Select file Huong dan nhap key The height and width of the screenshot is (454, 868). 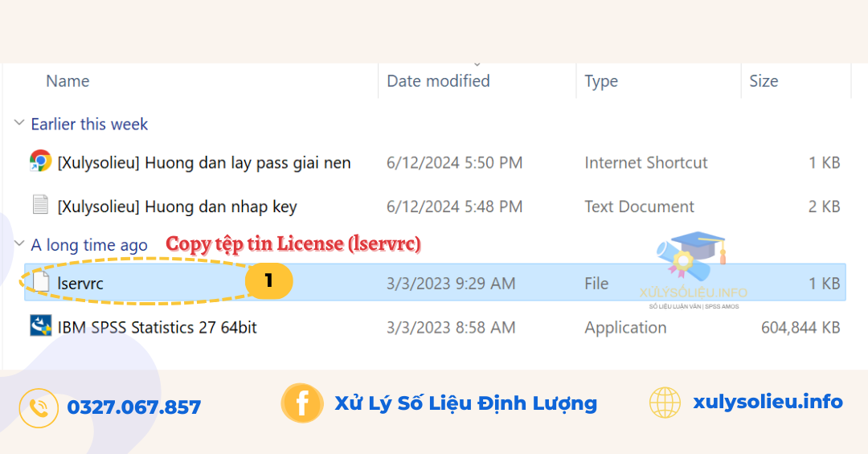(177, 207)
